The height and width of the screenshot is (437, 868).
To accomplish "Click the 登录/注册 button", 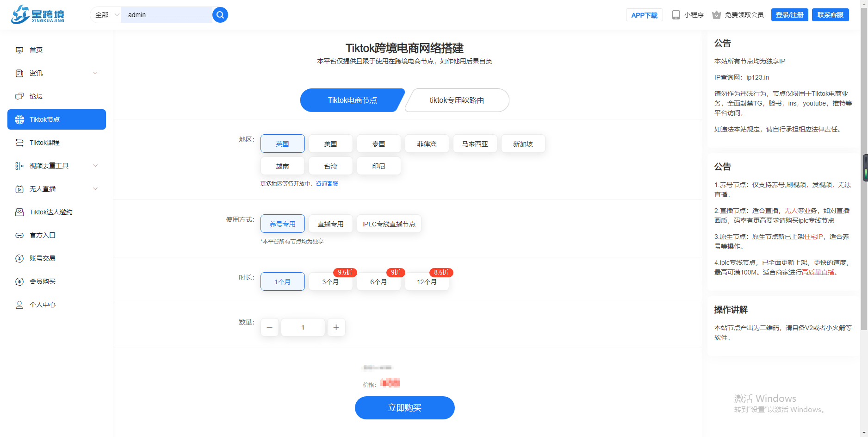I will point(790,15).
